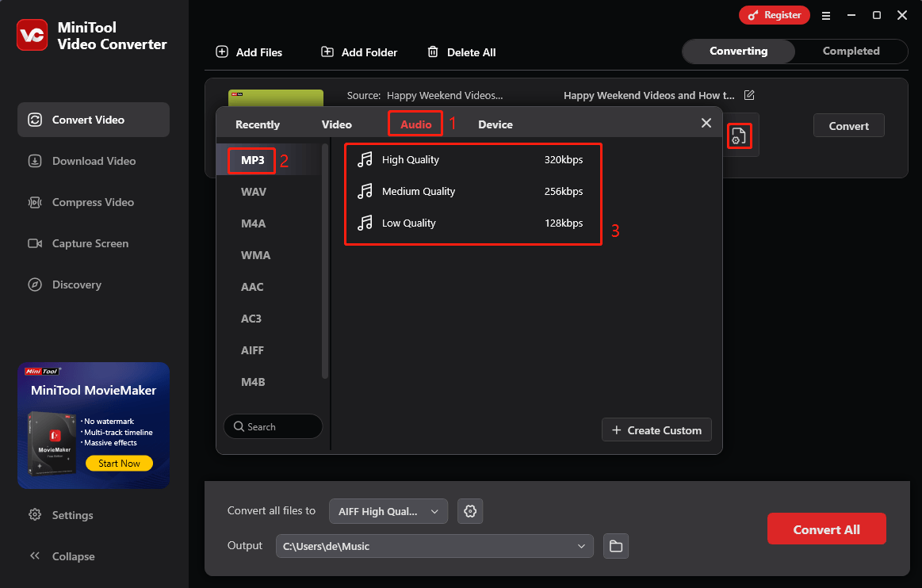Select the Audio tab

pos(415,124)
